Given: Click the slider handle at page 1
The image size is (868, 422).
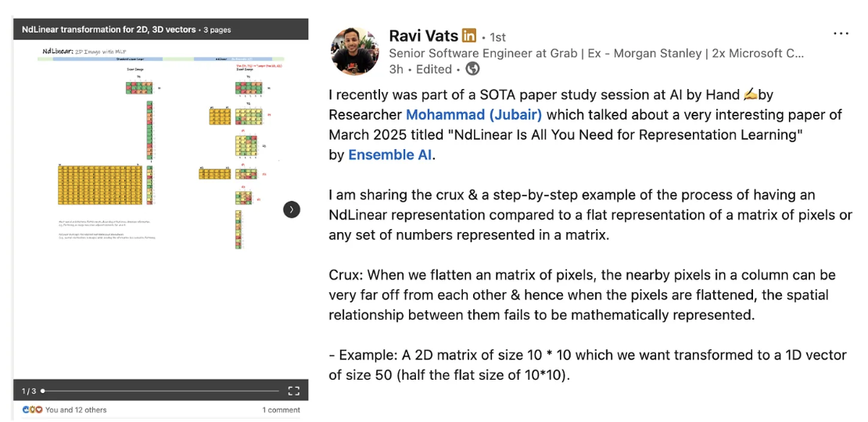Looking at the screenshot, I should [43, 391].
